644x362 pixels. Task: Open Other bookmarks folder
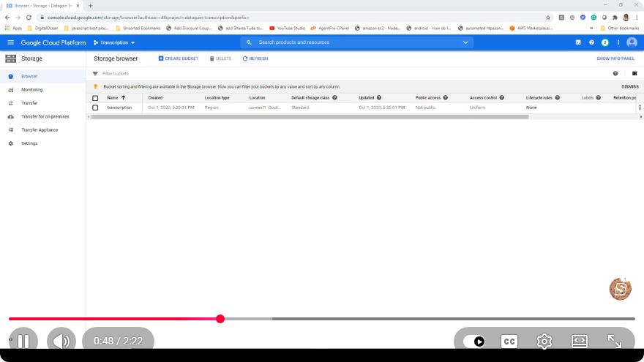(620, 29)
